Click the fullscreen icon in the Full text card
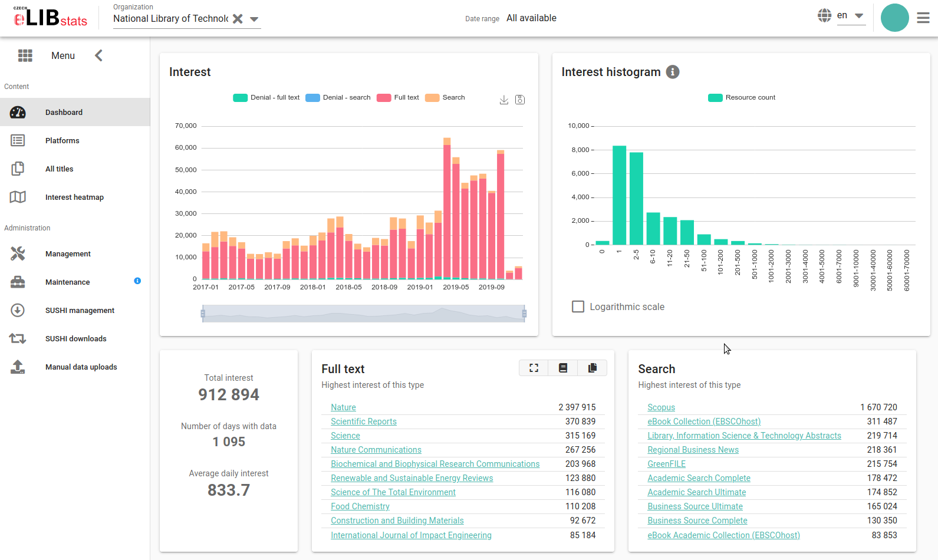This screenshot has width=938, height=560. pos(534,368)
